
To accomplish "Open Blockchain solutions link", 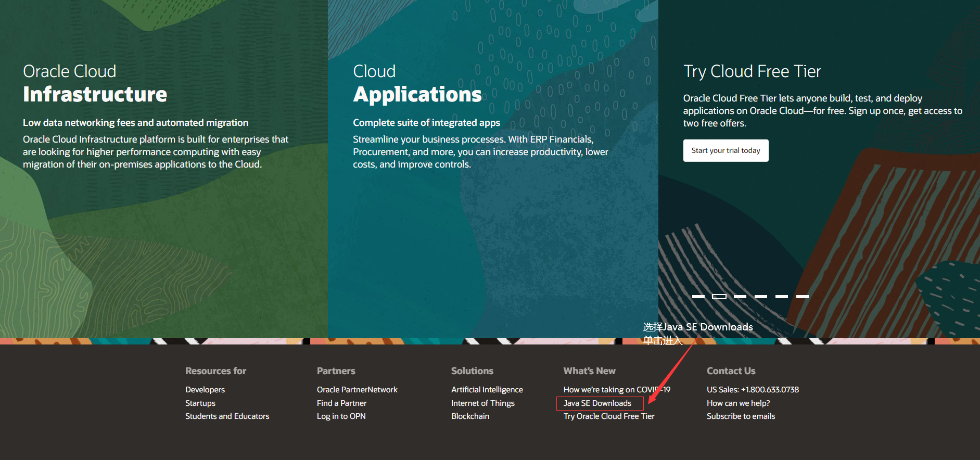I will pyautogui.click(x=470, y=416).
